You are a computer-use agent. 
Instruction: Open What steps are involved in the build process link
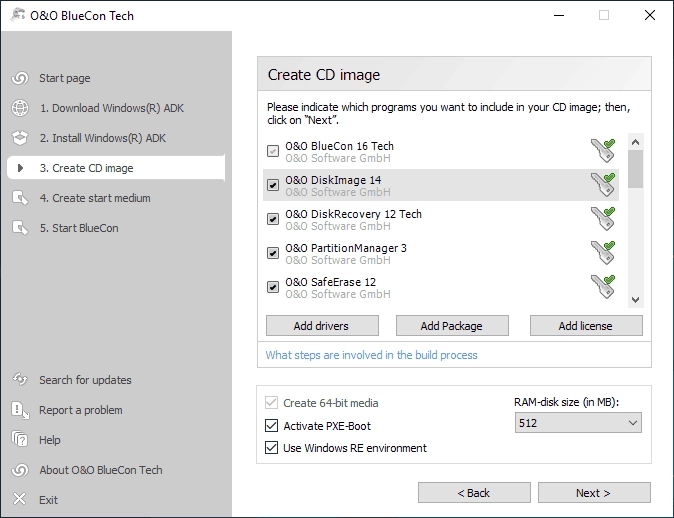[371, 355]
